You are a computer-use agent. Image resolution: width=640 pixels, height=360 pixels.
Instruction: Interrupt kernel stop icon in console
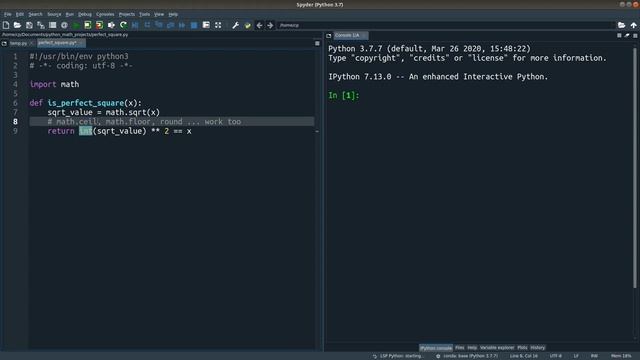tap(619, 36)
